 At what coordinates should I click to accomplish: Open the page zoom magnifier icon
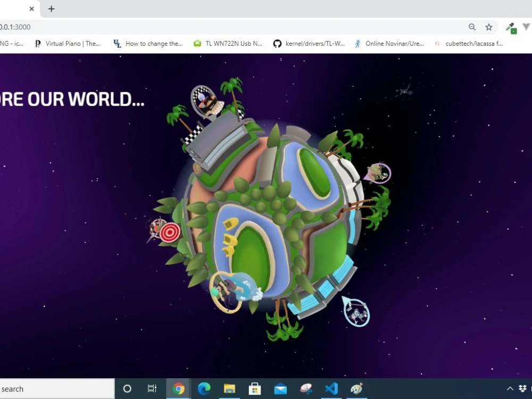coord(472,27)
